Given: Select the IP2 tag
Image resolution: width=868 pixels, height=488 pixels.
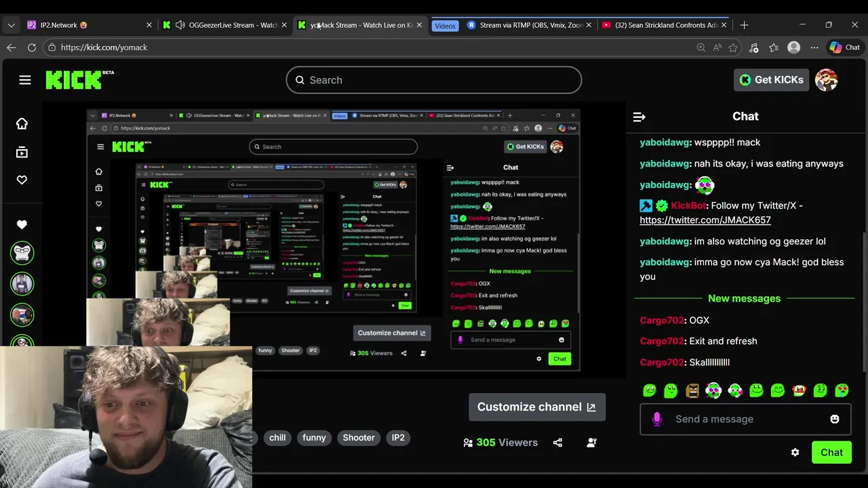Looking at the screenshot, I should (398, 438).
